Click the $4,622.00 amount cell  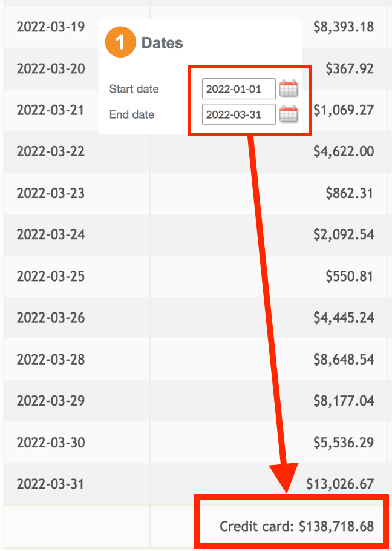click(x=344, y=151)
